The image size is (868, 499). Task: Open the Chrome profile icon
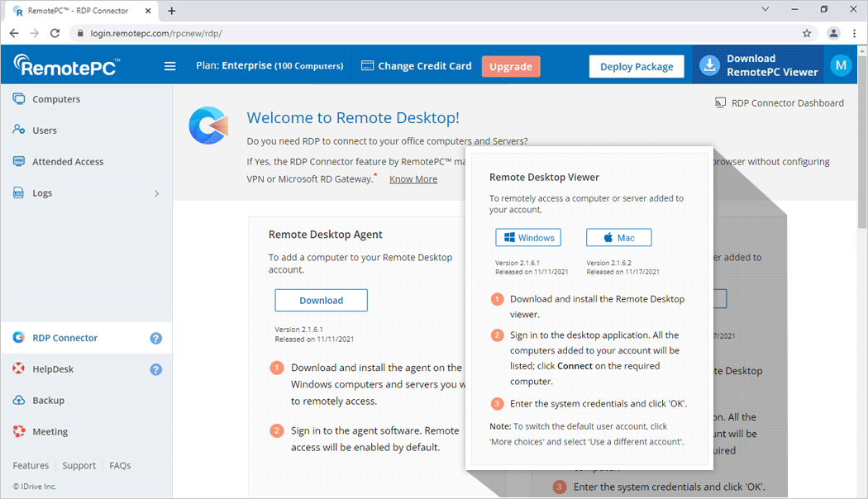[x=833, y=33]
